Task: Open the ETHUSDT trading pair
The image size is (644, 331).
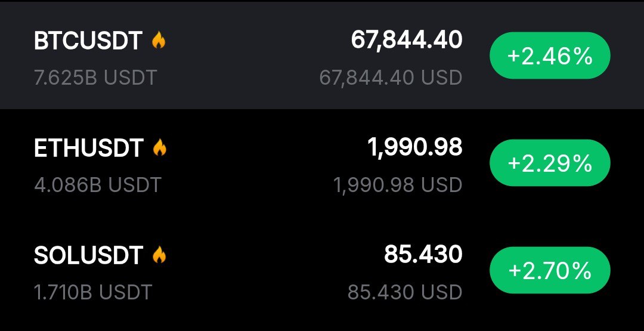Action: (89, 149)
